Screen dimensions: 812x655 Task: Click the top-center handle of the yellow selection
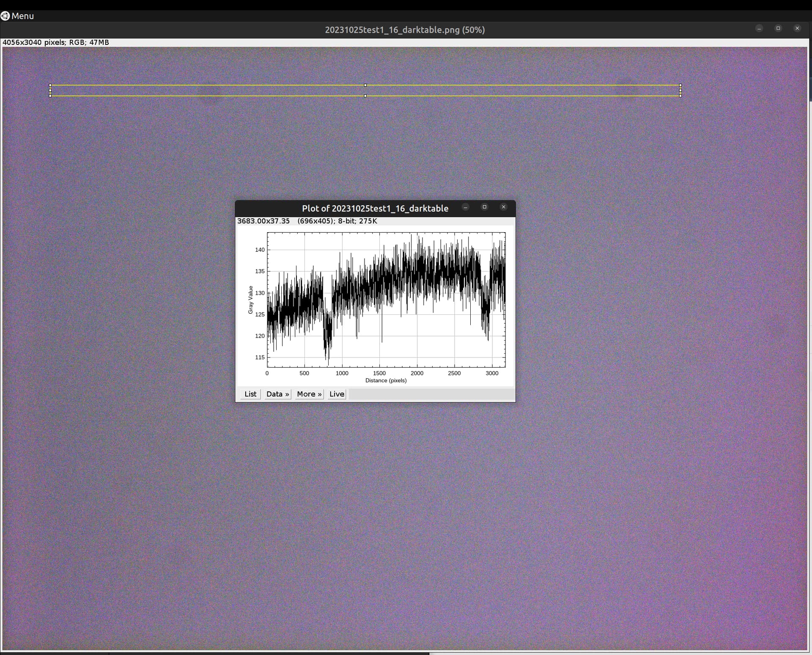(365, 85)
